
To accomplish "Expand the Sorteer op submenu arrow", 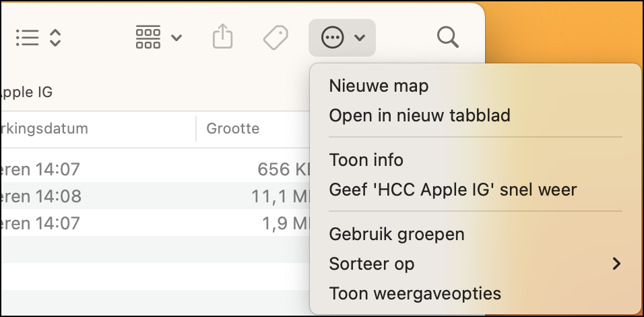I will [x=616, y=264].
